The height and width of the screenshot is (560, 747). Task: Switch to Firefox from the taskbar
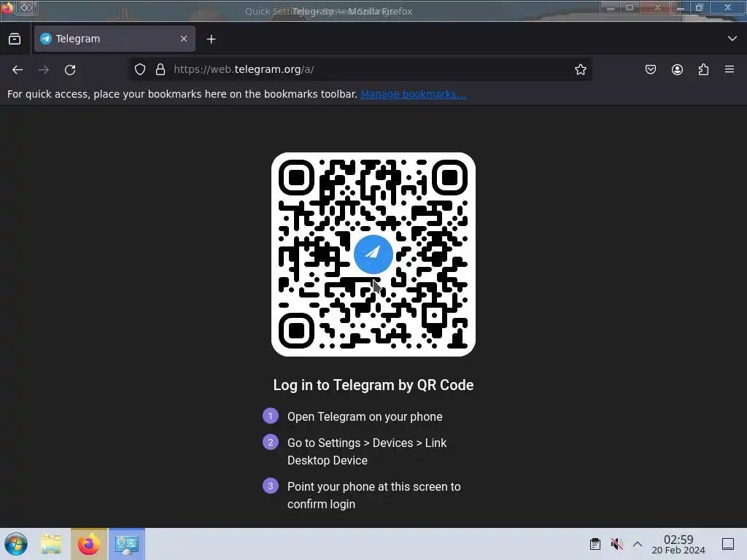point(88,544)
